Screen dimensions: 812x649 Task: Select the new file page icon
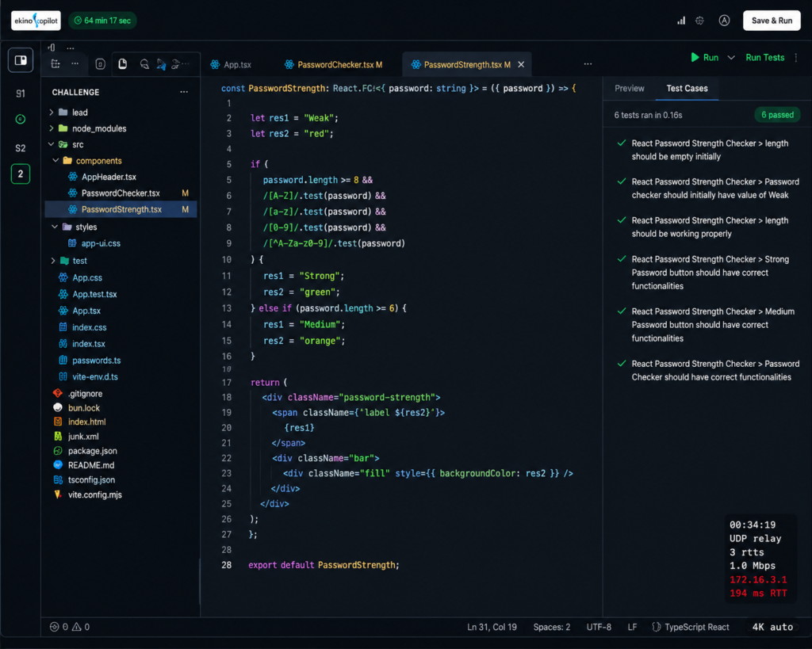click(x=123, y=63)
